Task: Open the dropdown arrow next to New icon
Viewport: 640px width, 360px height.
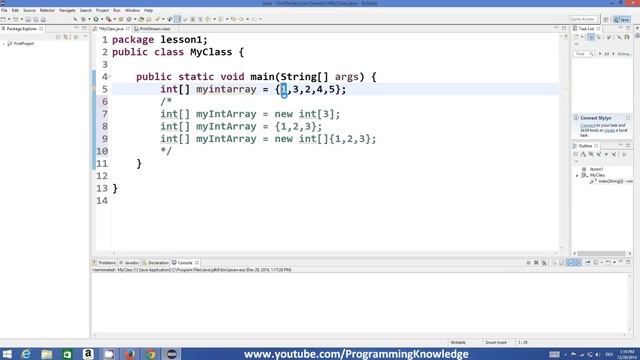Action: [9, 19]
